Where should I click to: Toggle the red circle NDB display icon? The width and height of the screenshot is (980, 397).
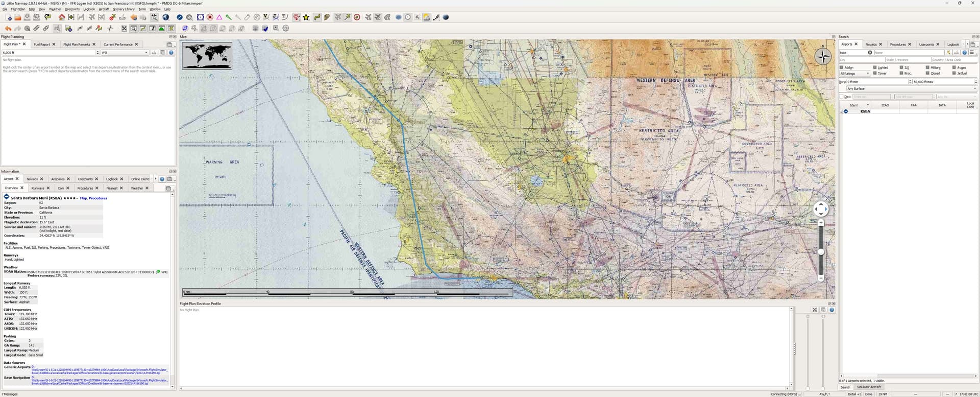209,17
